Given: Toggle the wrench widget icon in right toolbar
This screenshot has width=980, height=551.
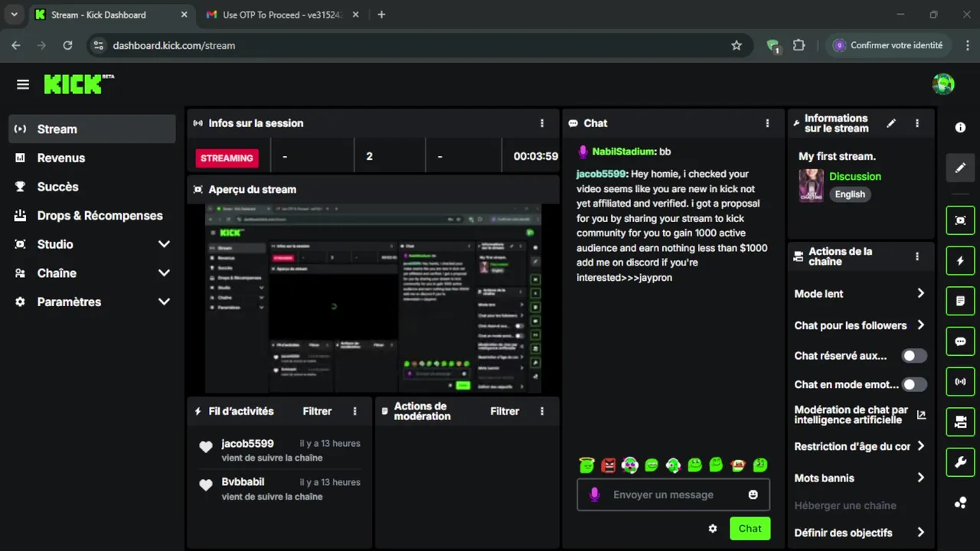Looking at the screenshot, I should pyautogui.click(x=961, y=461).
